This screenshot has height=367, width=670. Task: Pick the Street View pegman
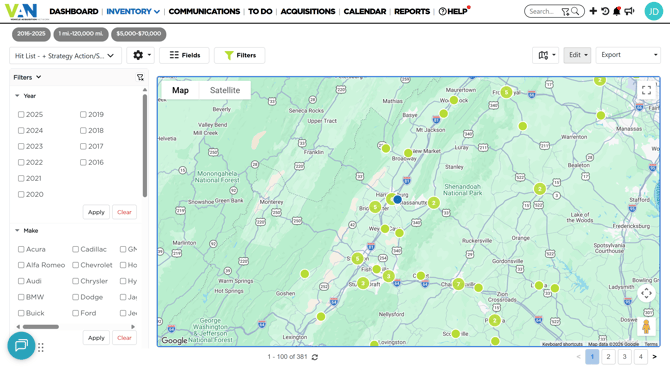click(646, 327)
